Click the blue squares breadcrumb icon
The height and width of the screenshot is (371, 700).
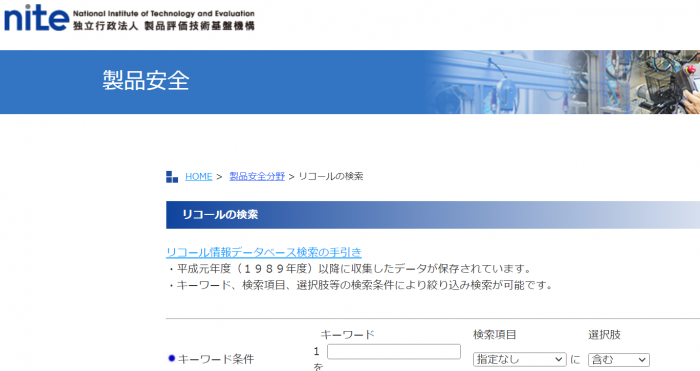pyautogui.click(x=172, y=177)
